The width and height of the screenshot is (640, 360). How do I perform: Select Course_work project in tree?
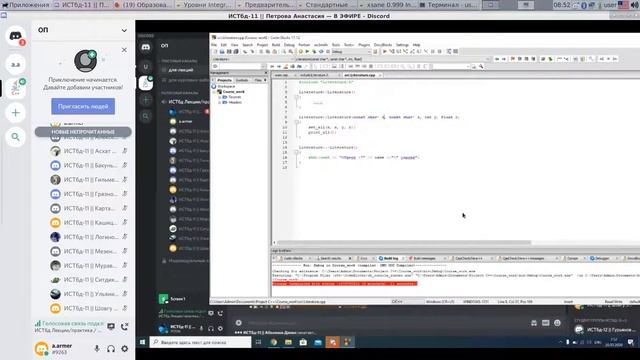tap(233, 92)
